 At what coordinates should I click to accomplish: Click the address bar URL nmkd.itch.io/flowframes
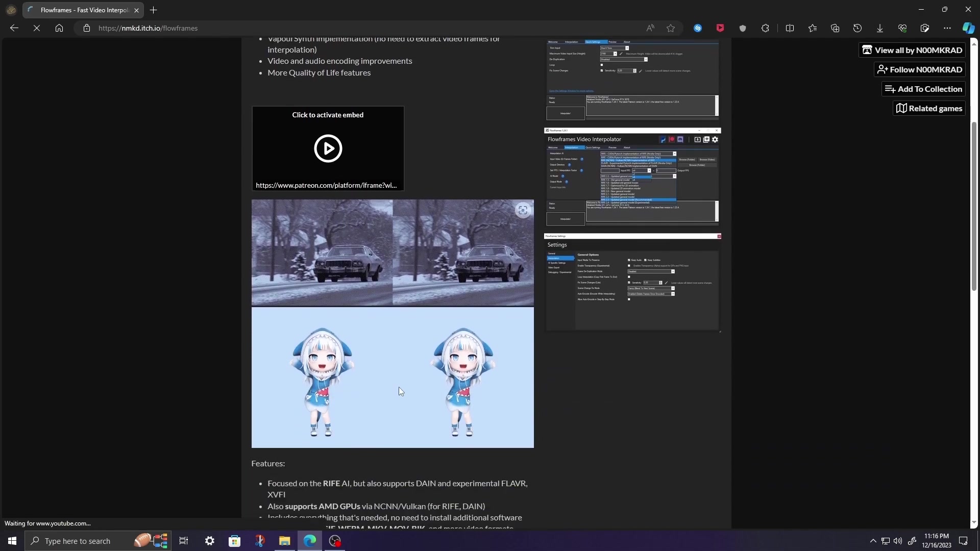(x=148, y=28)
